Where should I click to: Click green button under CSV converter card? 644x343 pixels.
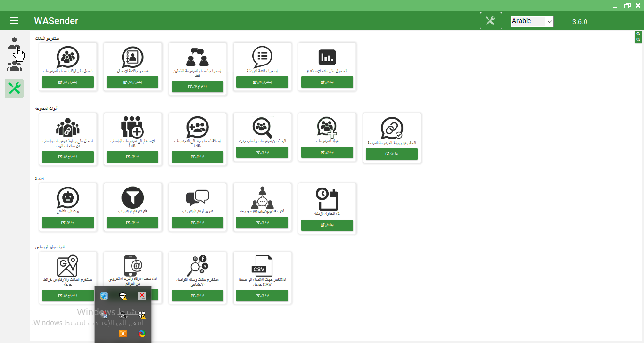tap(262, 295)
